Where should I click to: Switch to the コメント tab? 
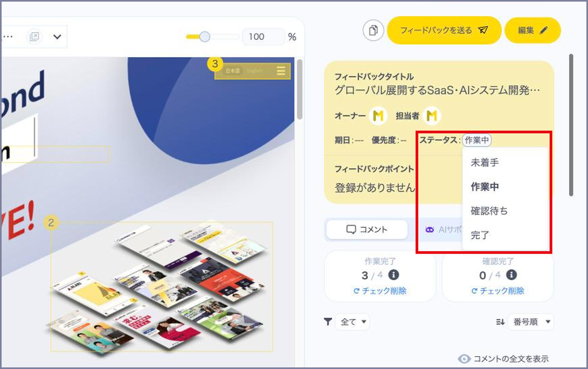coord(367,229)
